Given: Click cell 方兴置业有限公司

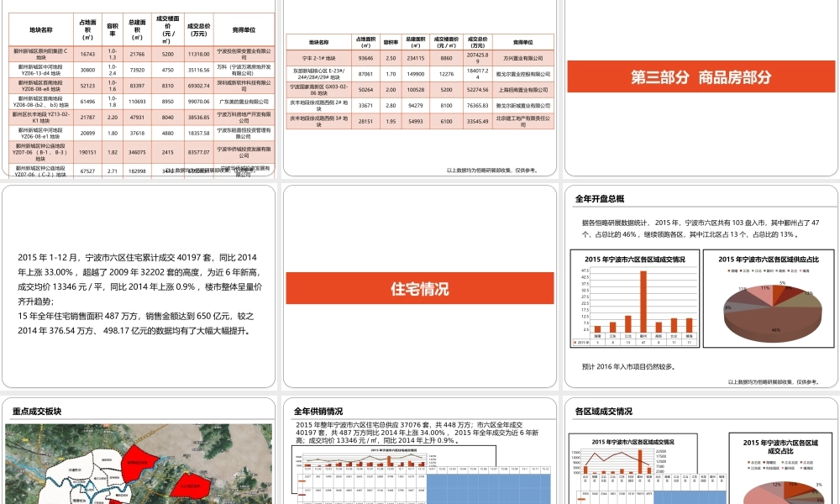Looking at the screenshot, I should click(x=522, y=59).
